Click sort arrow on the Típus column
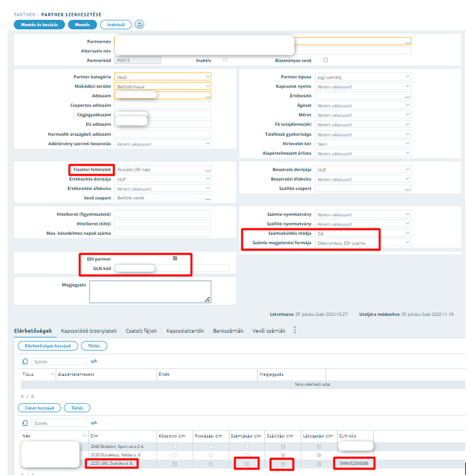This screenshot has height=476, width=467. point(52,374)
